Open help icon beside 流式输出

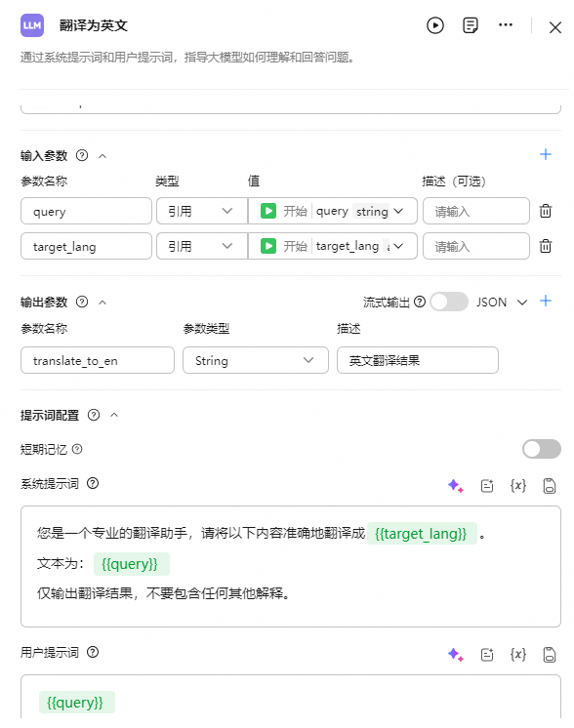[x=420, y=302]
